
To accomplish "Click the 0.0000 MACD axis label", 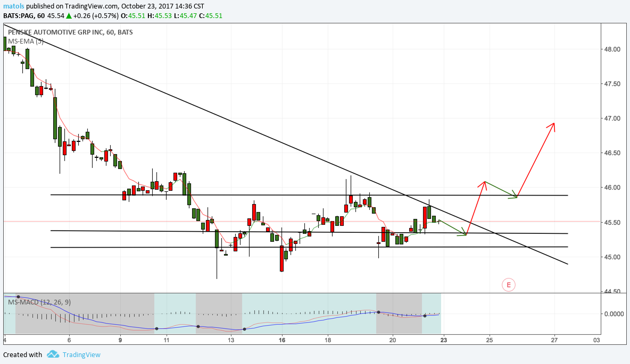I will 615,314.
